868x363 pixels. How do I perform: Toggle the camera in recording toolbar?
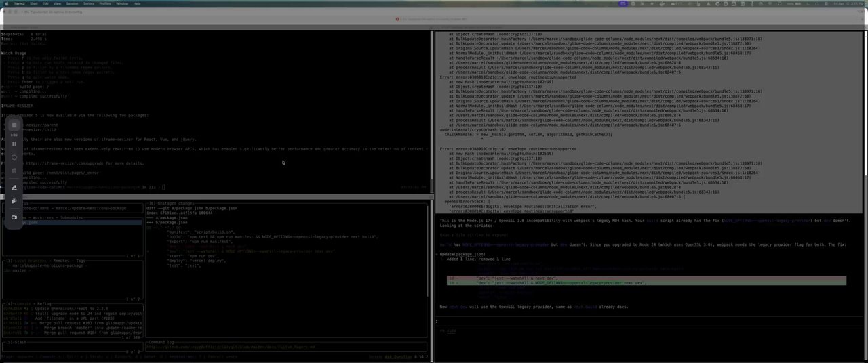pyautogui.click(x=14, y=217)
